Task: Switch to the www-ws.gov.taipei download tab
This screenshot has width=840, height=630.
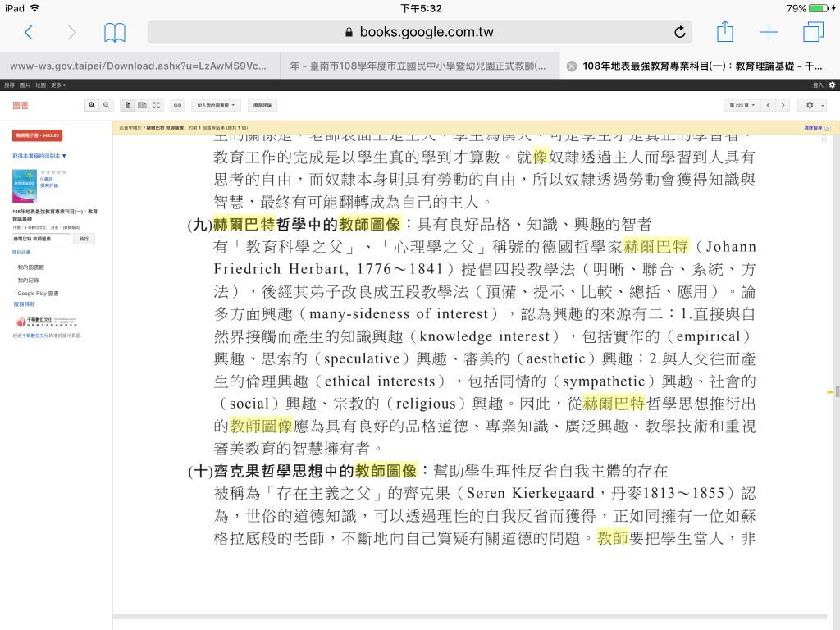Action: tap(138, 66)
